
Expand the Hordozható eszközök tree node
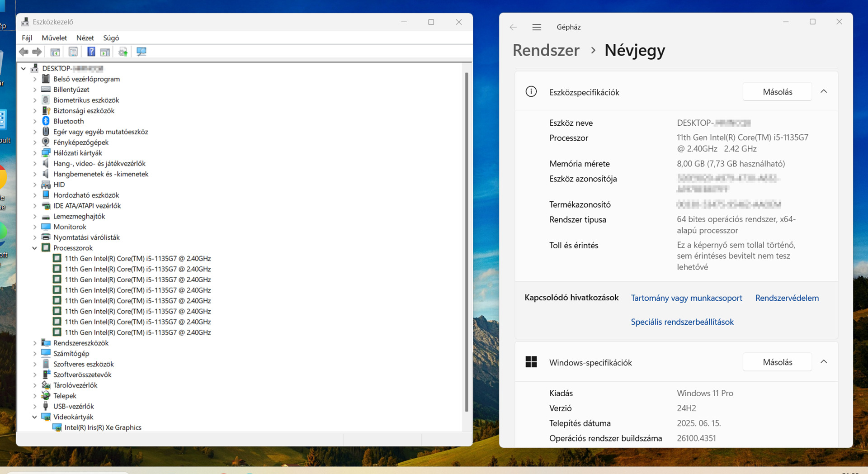pyautogui.click(x=34, y=195)
